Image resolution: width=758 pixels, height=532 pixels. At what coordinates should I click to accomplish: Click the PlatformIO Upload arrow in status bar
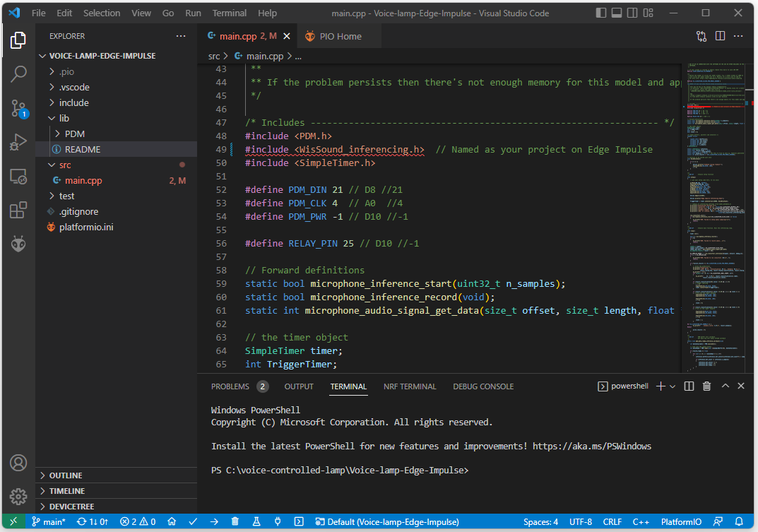[x=214, y=522]
